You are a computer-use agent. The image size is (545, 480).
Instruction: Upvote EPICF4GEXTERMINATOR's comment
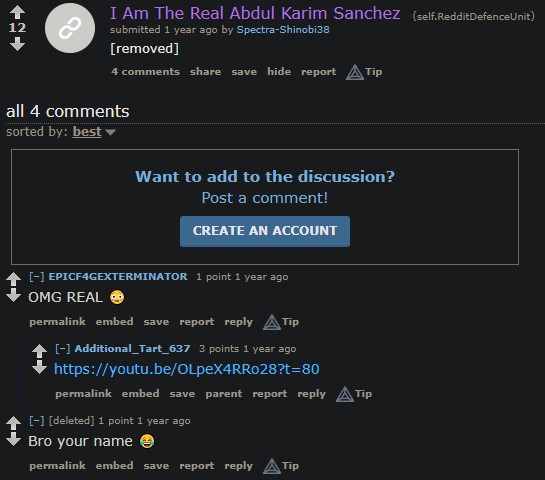click(x=14, y=279)
